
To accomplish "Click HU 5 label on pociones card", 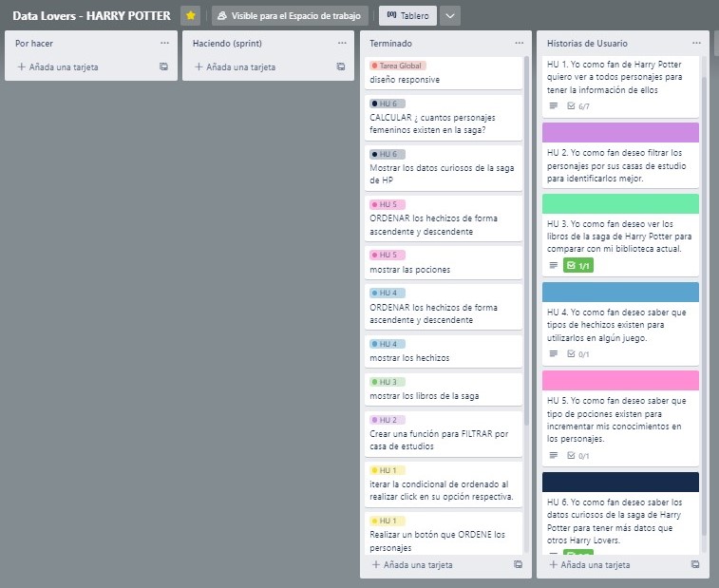I will click(x=388, y=255).
